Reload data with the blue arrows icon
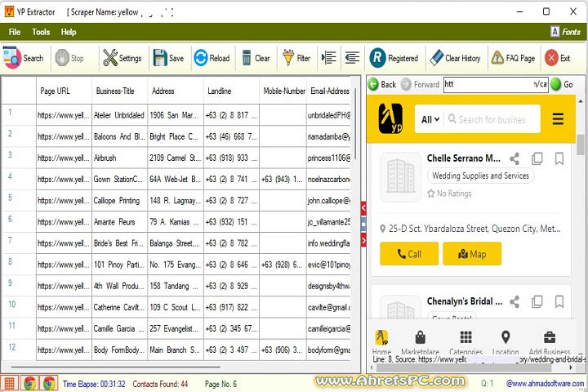 [x=201, y=58]
